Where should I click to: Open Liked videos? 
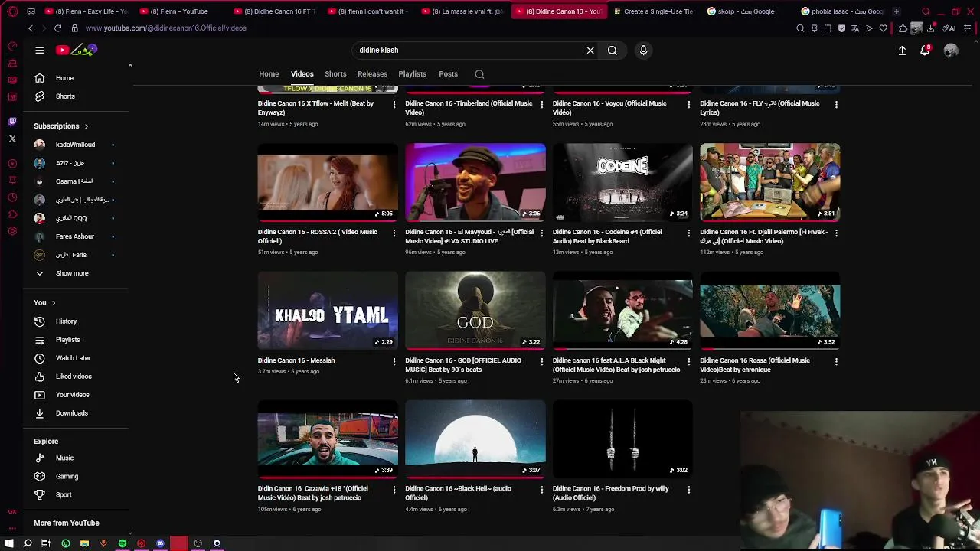[75, 377]
